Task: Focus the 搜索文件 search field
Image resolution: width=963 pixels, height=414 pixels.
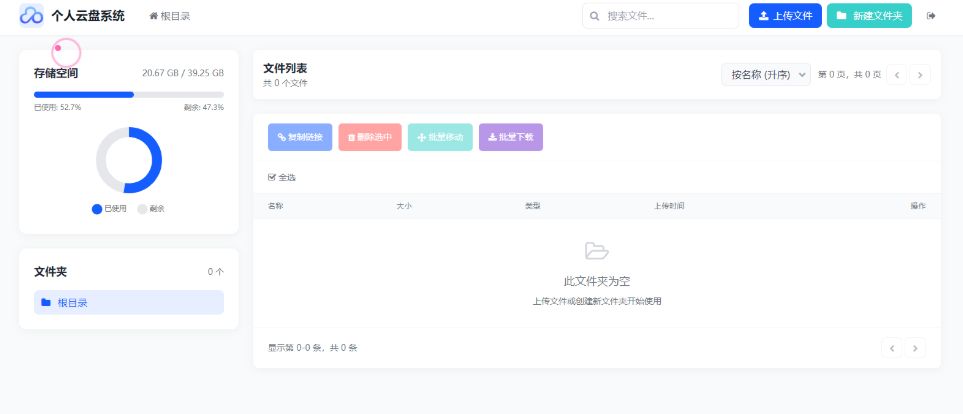Action: (x=660, y=16)
